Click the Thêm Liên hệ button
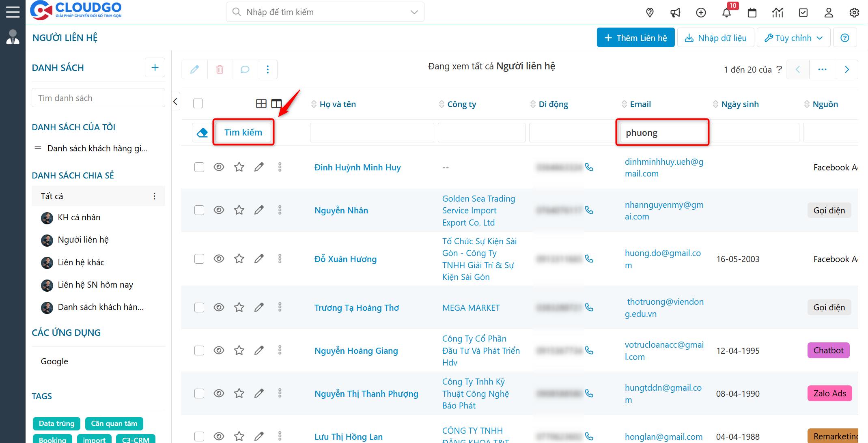The height and width of the screenshot is (443, 868). [x=635, y=37]
